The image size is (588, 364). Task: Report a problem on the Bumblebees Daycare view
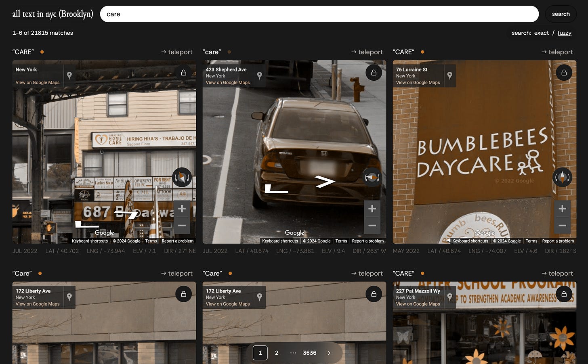point(558,241)
